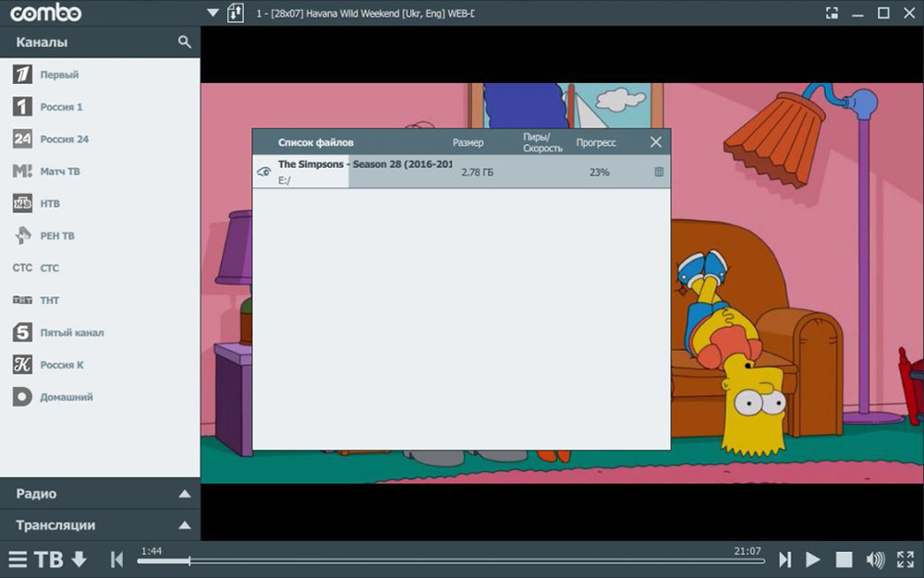Click the E:/ path of The Simpsons file
Image resolution: width=924 pixels, height=578 pixels.
point(284,180)
